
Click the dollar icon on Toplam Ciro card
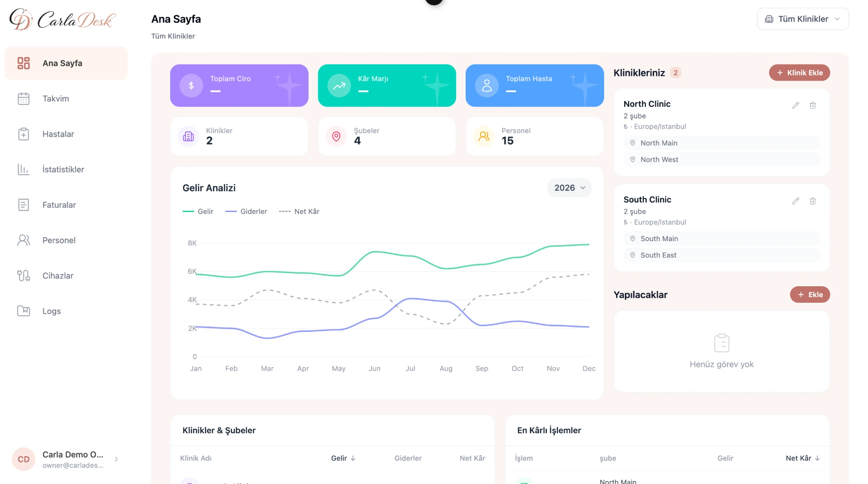[x=191, y=86]
